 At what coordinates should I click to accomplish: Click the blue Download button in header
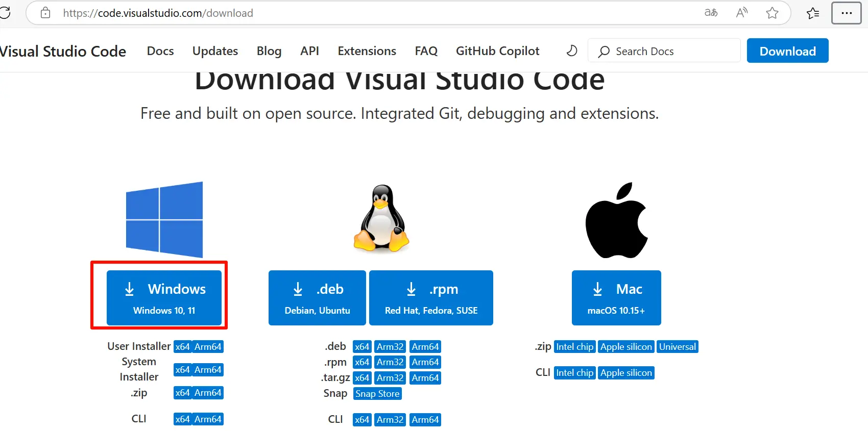point(787,50)
